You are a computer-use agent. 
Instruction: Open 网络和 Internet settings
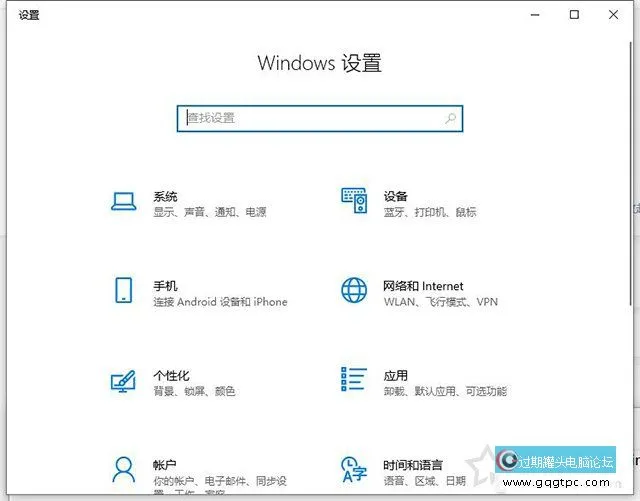point(423,286)
